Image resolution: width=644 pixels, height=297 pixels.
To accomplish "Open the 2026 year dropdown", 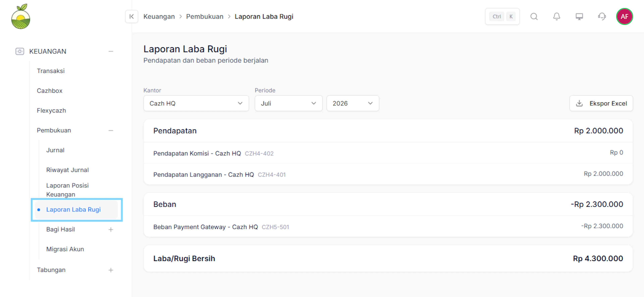I will click(353, 103).
